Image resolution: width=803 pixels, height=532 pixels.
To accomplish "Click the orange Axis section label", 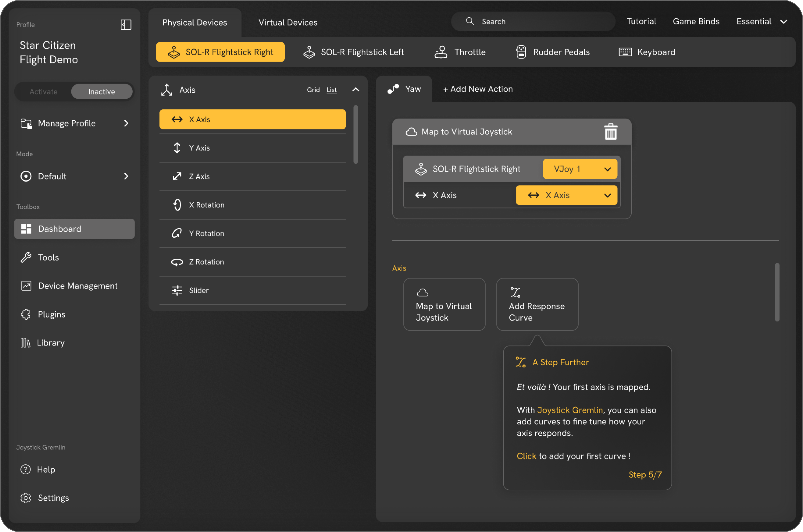I will click(399, 268).
